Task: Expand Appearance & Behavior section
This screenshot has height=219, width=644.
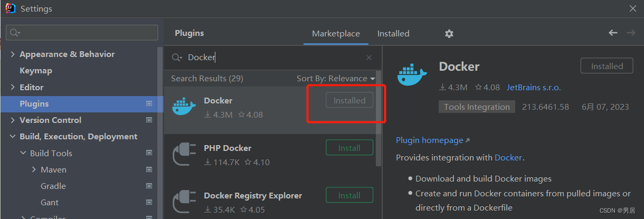Action: pyautogui.click(x=13, y=54)
